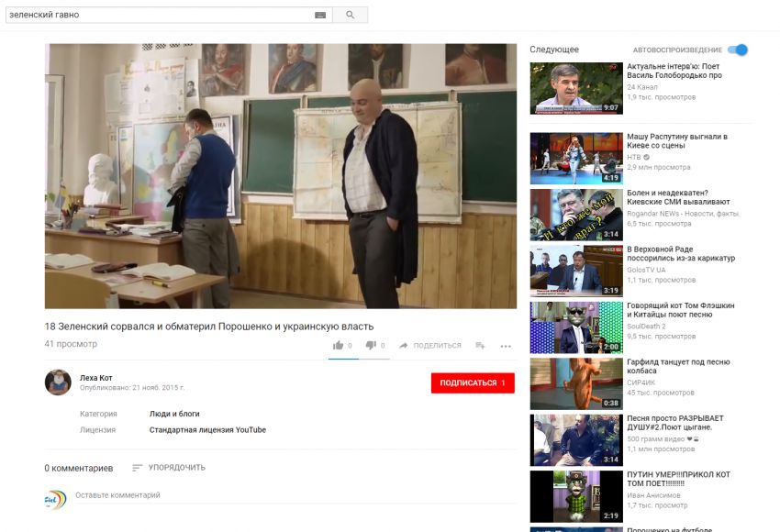Open the Говорящий кот Том thumbnail
The width and height of the screenshot is (780, 532).
pyautogui.click(x=576, y=327)
